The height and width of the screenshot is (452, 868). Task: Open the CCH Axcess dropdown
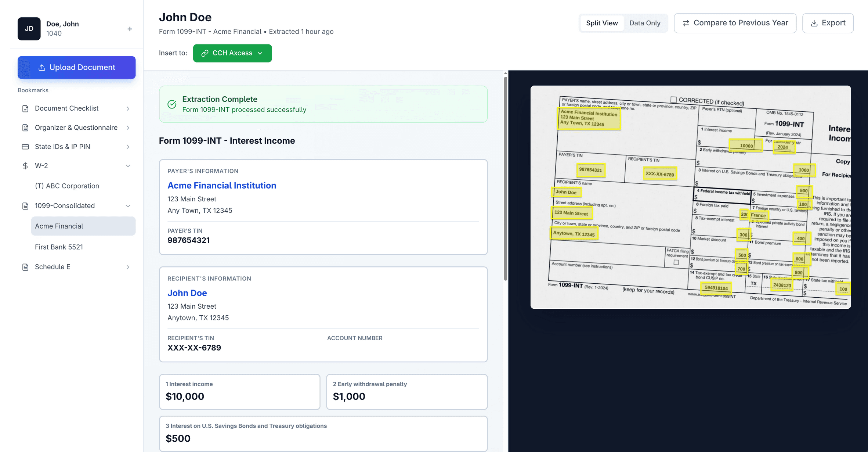tap(260, 53)
